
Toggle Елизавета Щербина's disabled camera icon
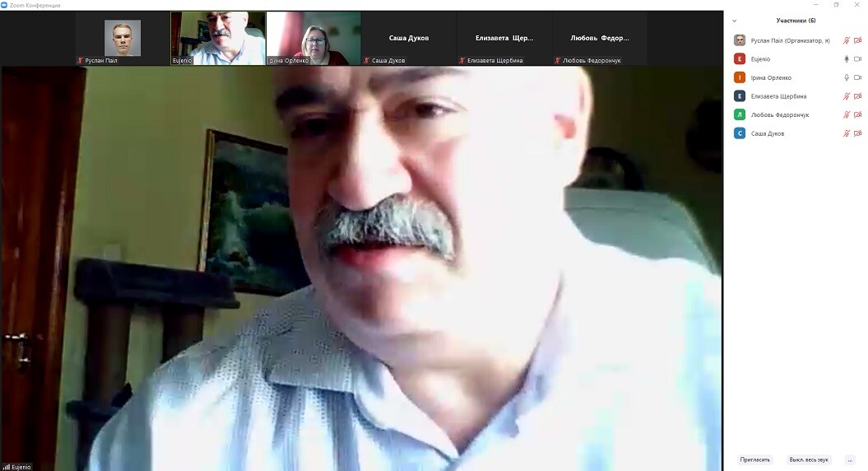pos(857,96)
